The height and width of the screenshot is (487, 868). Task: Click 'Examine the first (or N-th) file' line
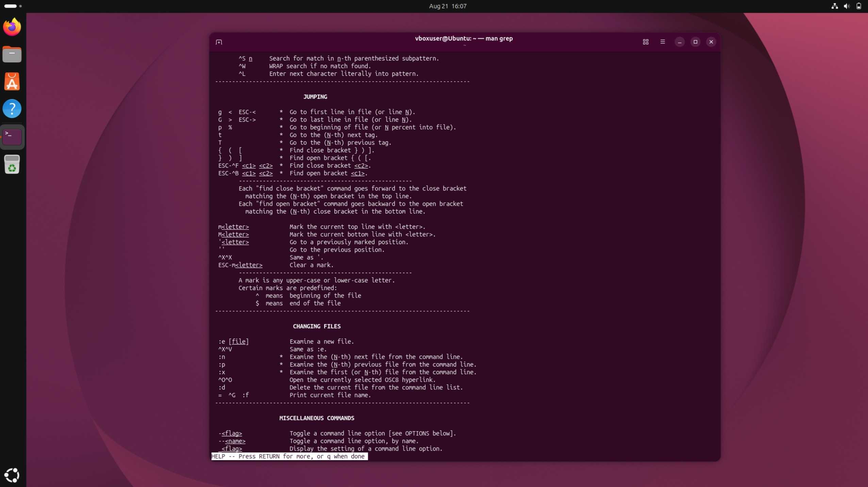[383, 372]
